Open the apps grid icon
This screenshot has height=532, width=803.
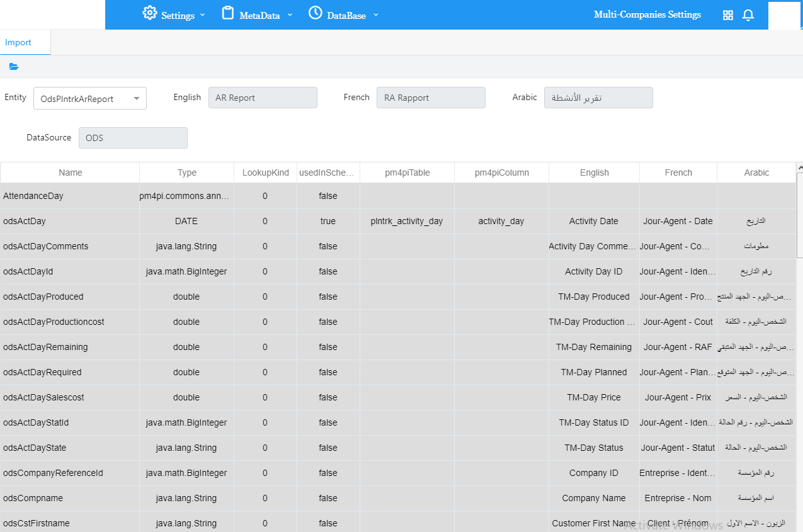pyautogui.click(x=727, y=15)
